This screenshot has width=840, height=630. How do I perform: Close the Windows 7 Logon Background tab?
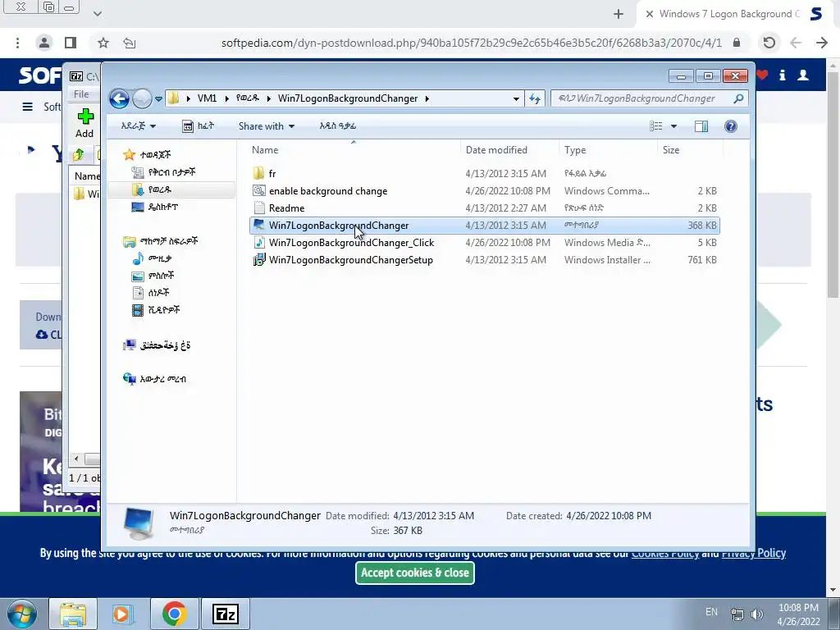click(x=650, y=14)
